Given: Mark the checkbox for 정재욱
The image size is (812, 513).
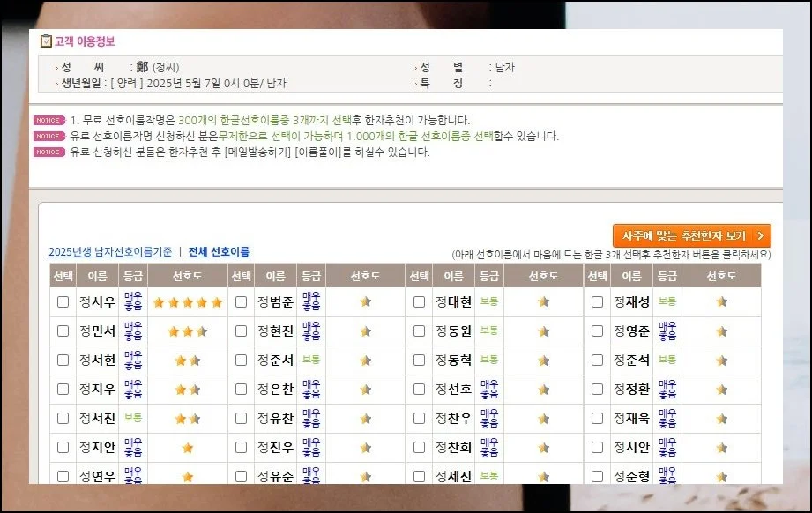Looking at the screenshot, I should click(597, 419).
